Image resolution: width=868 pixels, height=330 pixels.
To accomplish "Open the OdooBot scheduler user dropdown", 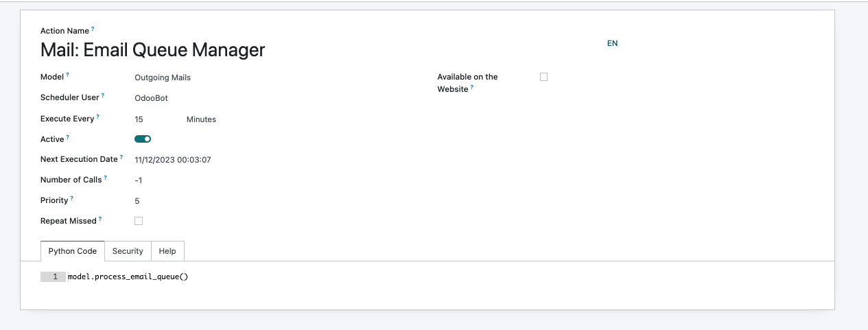I will 152,98.
